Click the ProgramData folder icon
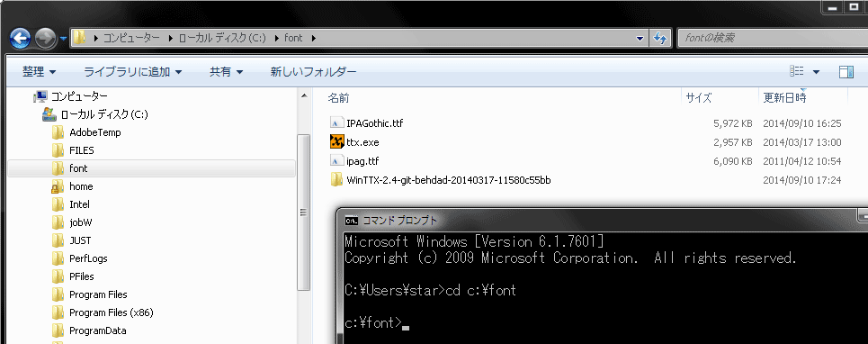 (58, 330)
